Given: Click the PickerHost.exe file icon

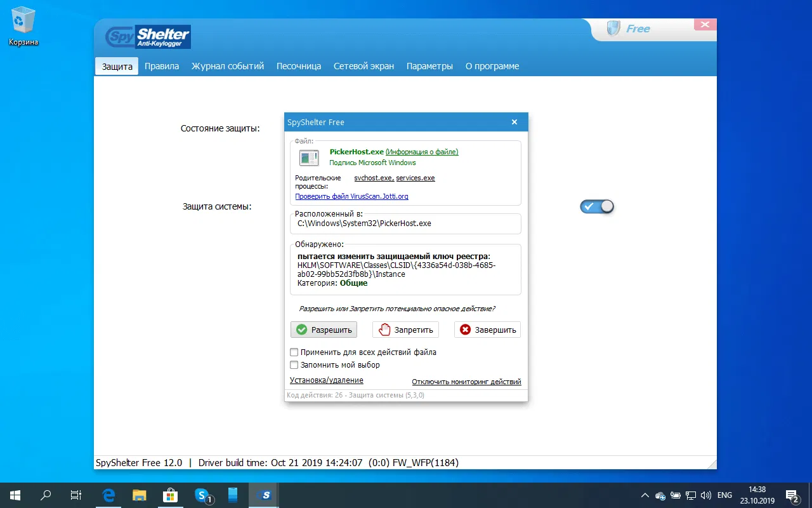Looking at the screenshot, I should [x=309, y=157].
